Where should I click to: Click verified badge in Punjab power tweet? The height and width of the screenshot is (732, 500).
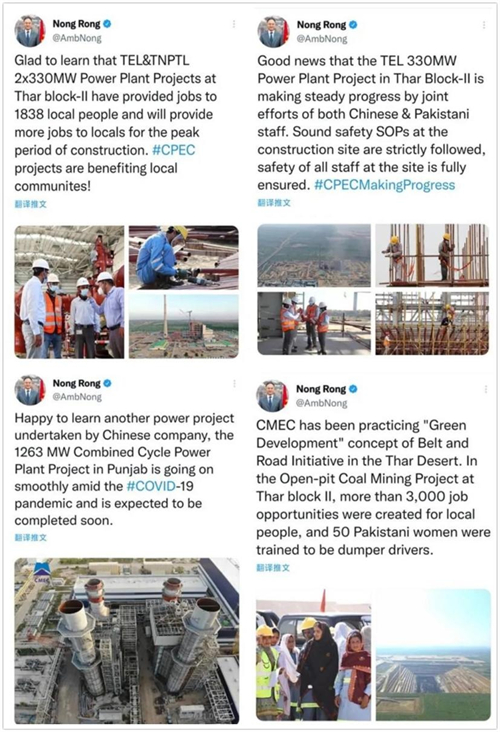click(x=107, y=383)
